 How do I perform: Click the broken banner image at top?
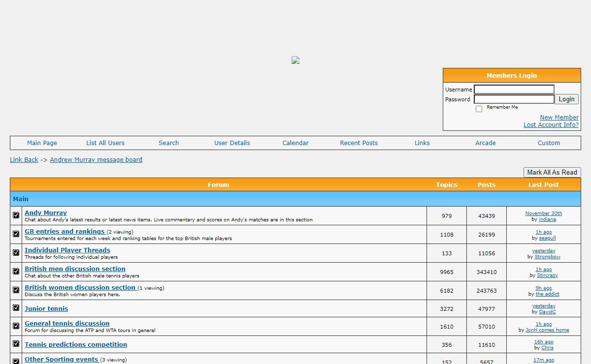(295, 60)
